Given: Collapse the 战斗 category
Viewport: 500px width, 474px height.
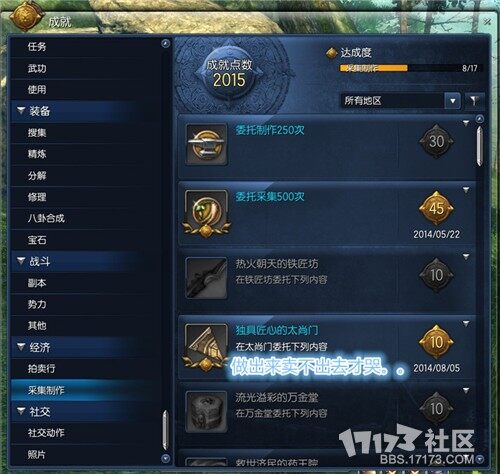Looking at the screenshot, I should pyautogui.click(x=21, y=261).
